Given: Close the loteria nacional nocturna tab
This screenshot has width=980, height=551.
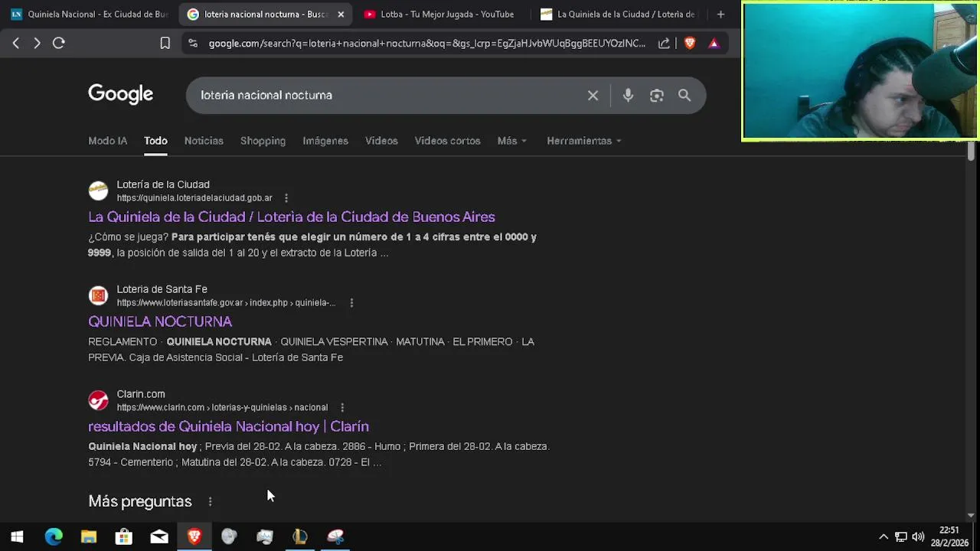Looking at the screenshot, I should (x=341, y=14).
